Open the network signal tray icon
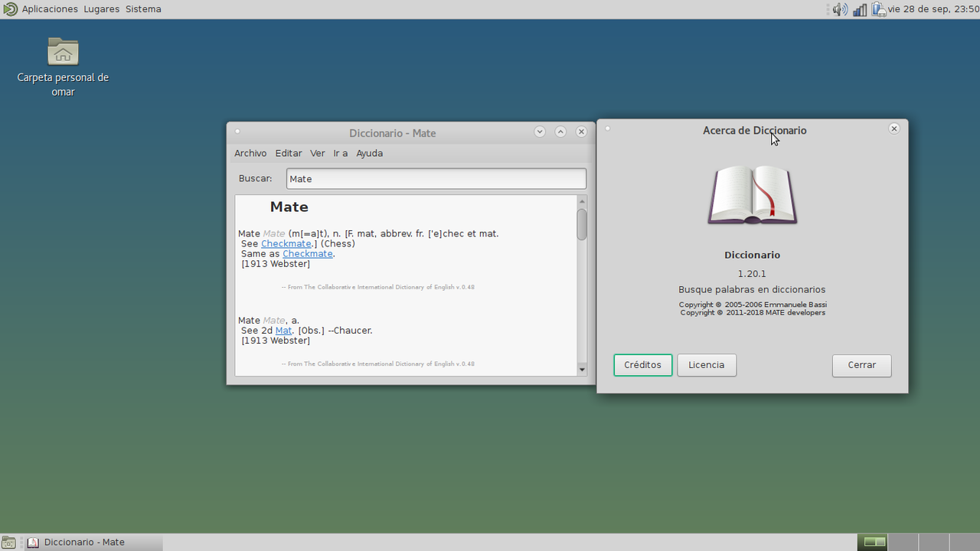The height and width of the screenshot is (551, 980). pos(860,9)
